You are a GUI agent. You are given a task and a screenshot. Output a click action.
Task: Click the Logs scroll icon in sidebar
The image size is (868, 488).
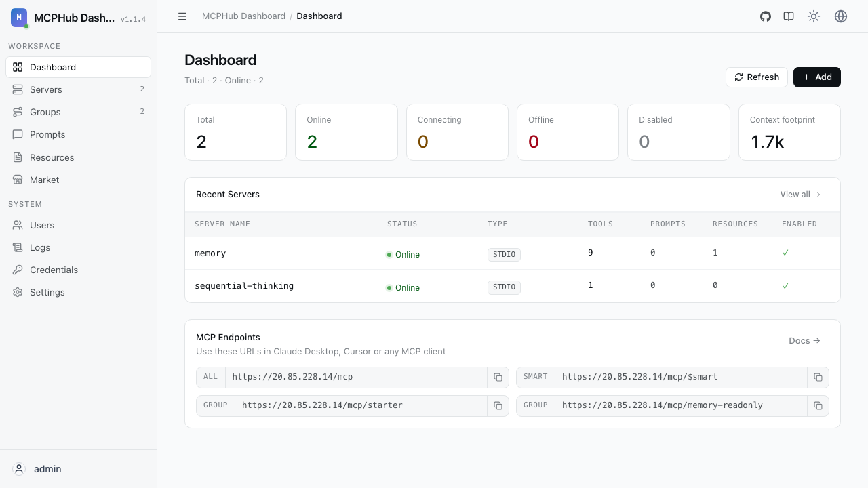tap(18, 247)
